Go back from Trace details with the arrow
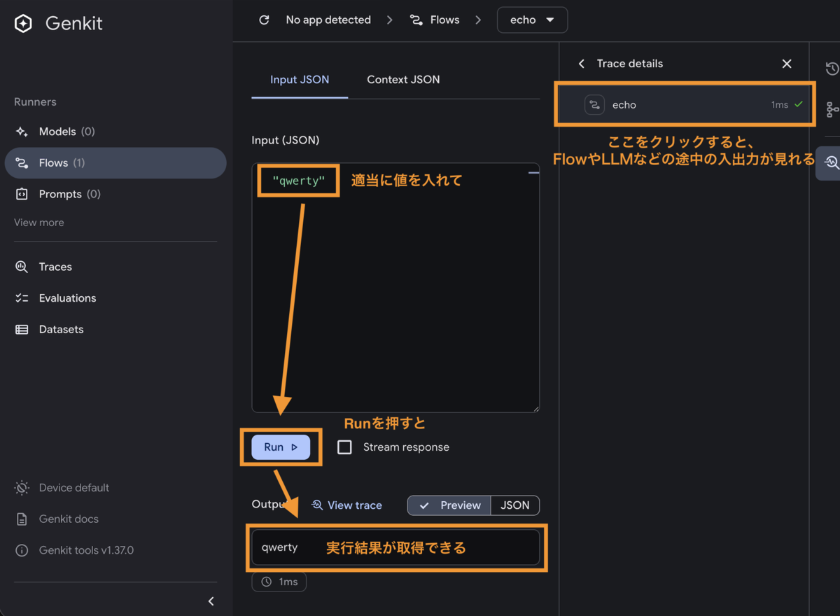The width and height of the screenshot is (840, 616). coord(581,64)
